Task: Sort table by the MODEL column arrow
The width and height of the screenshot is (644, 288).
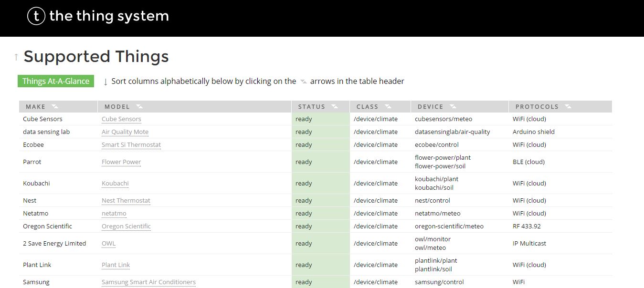Action: (x=139, y=106)
